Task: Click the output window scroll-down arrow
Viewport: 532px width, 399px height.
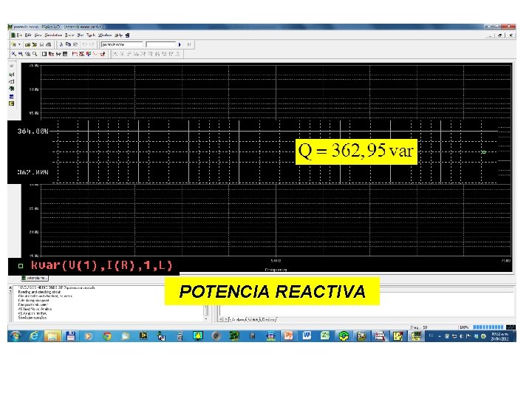Action: 206,319
